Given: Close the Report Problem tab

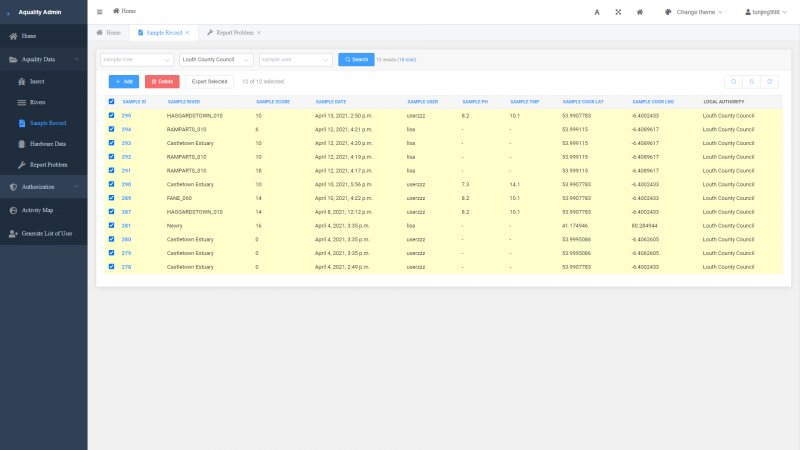Looking at the screenshot, I should (259, 33).
